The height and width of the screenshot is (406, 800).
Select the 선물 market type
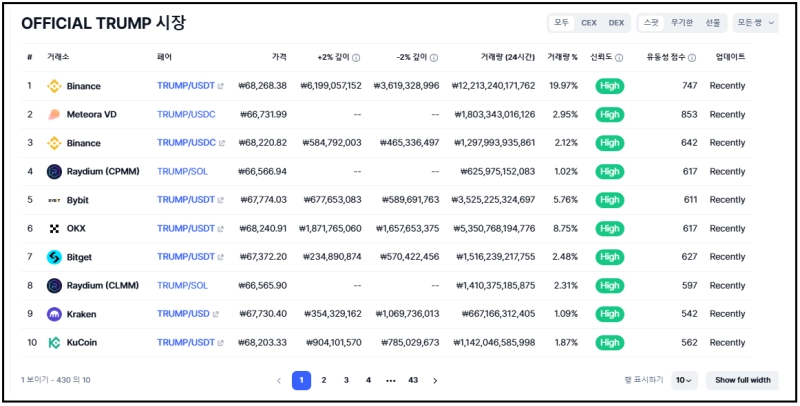713,23
